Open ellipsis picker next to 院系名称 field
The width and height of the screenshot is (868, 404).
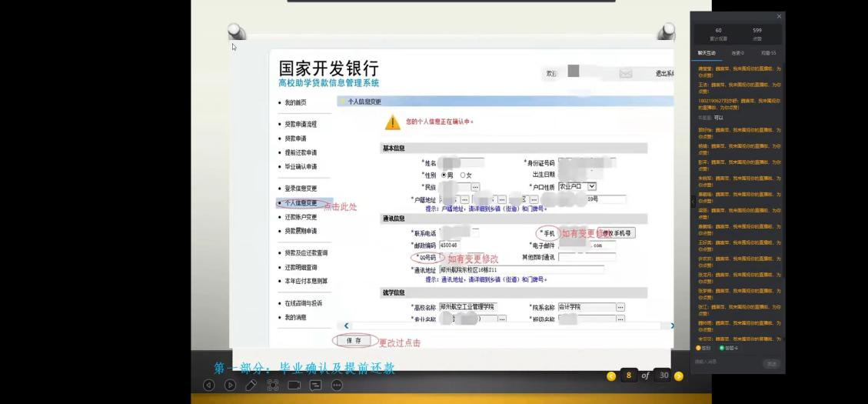(x=620, y=307)
